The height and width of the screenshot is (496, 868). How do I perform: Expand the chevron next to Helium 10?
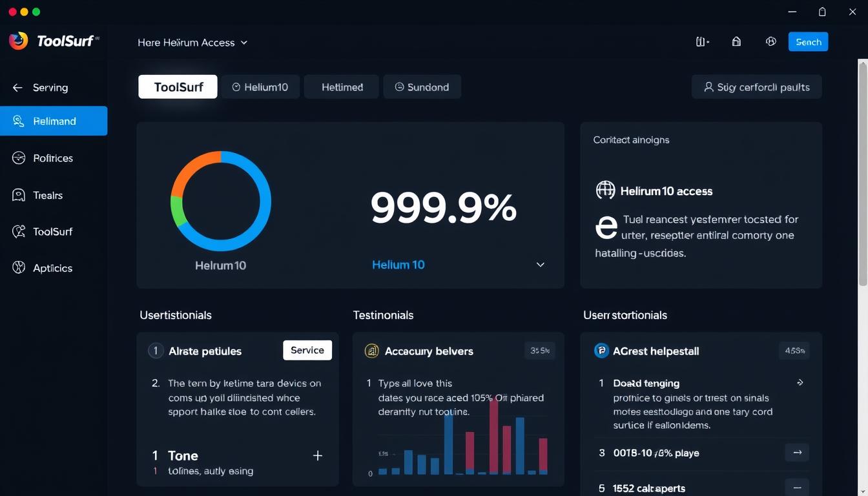pyautogui.click(x=541, y=265)
